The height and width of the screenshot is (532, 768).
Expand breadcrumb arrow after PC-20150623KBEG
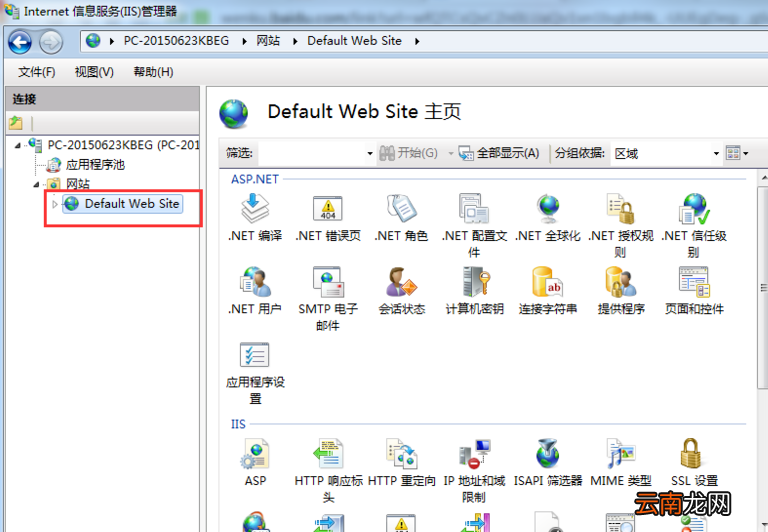(x=244, y=41)
